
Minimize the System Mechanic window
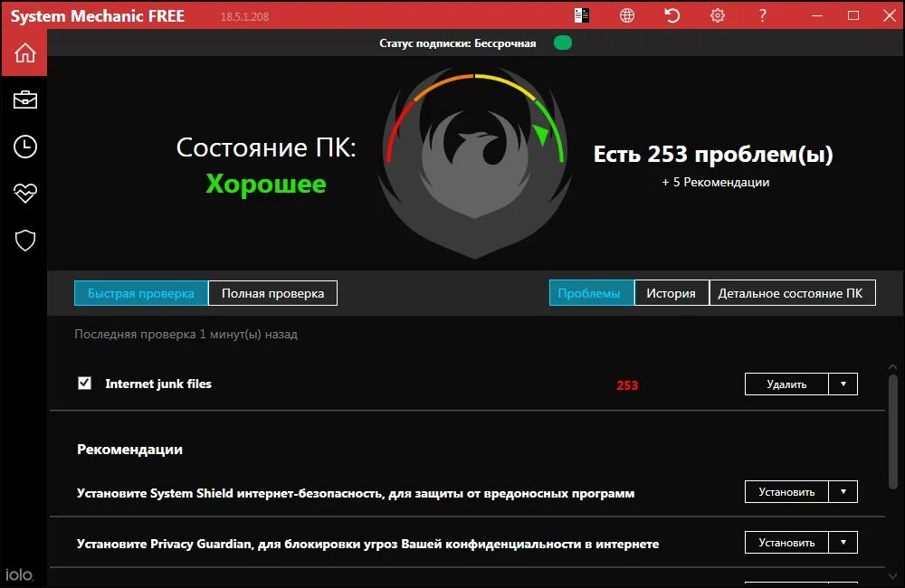click(817, 15)
